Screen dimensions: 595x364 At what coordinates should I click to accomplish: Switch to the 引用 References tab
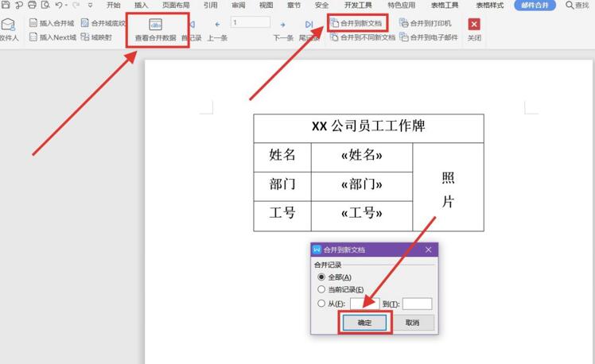(210, 6)
